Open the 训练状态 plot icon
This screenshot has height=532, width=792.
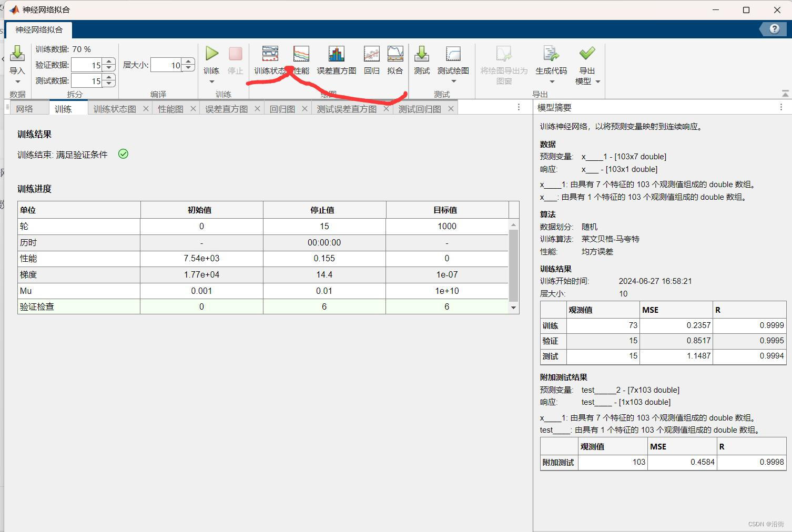pos(270,54)
